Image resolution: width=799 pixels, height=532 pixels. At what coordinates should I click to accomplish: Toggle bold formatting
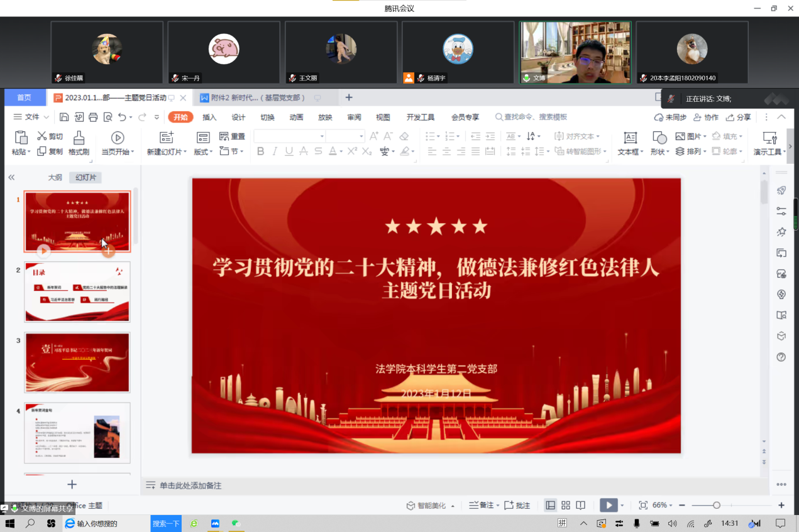261,151
